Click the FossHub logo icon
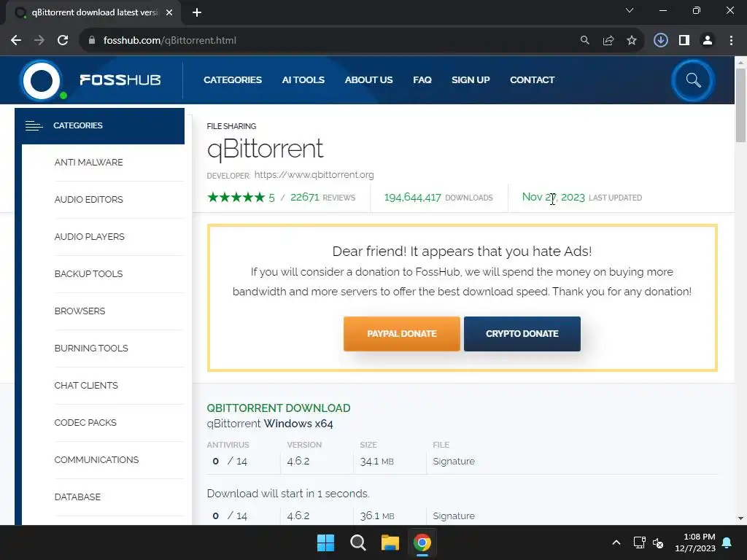747x560 pixels. [42, 80]
